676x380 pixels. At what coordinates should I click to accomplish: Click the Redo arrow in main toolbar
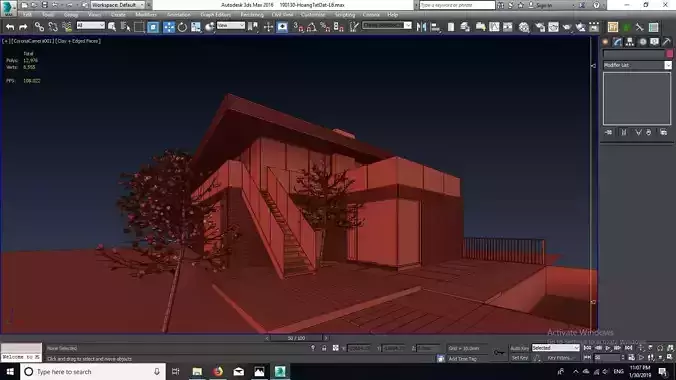tap(23, 27)
